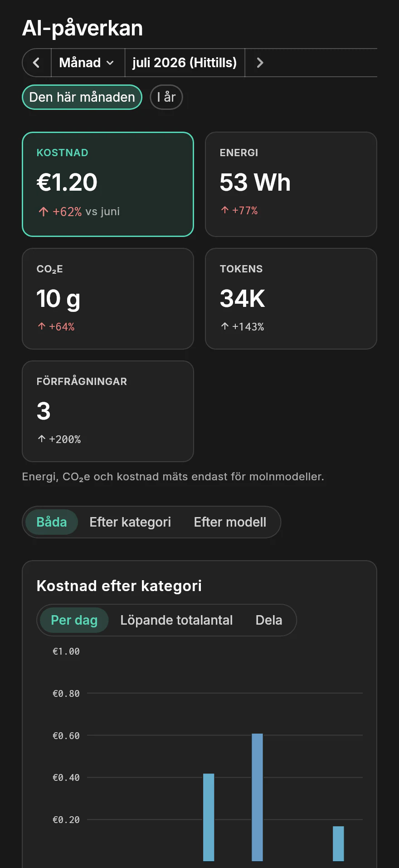Switch to Efter modell view
Screen dimensions: 399x868
click(230, 522)
